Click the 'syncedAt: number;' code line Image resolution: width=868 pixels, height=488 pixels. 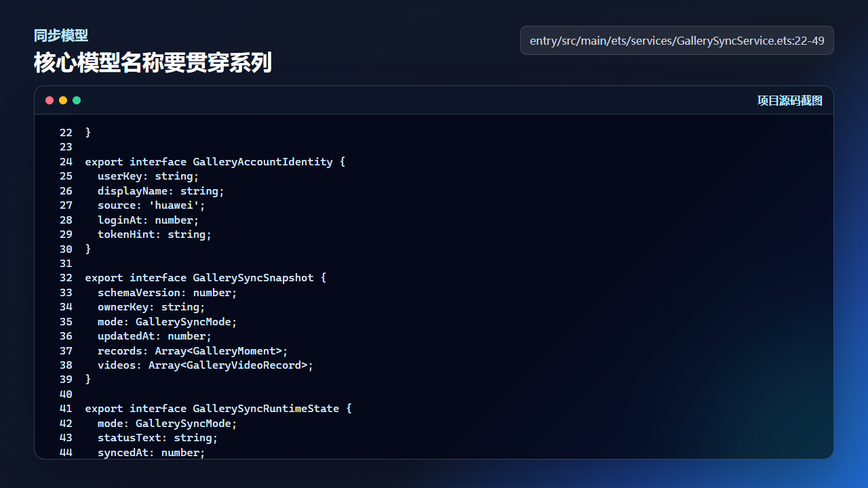(x=151, y=453)
